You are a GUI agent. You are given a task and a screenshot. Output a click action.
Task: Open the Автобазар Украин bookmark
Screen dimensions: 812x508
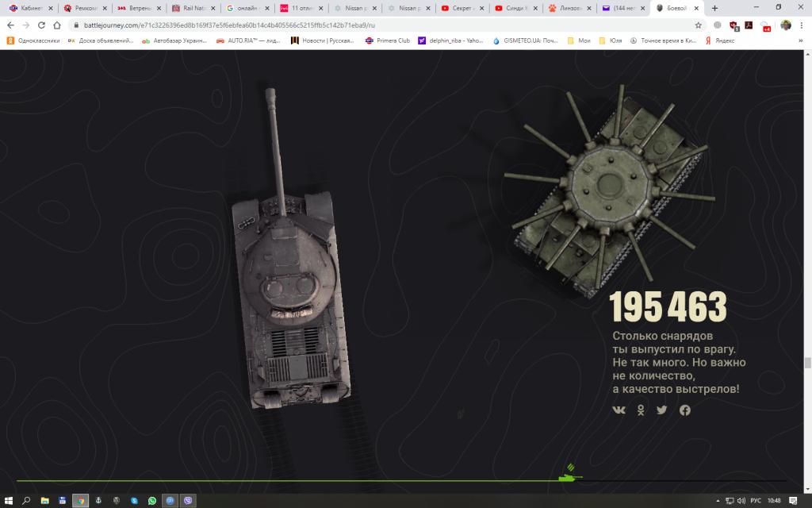(174, 40)
